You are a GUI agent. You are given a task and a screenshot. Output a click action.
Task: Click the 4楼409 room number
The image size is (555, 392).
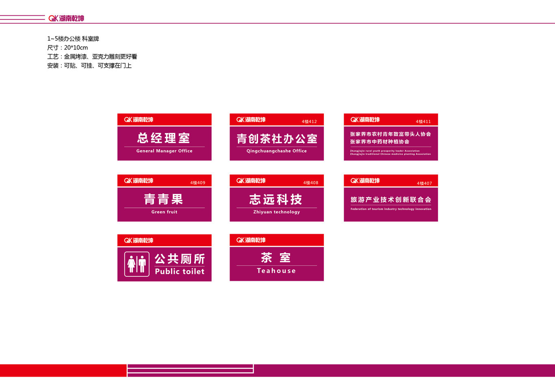pos(198,183)
